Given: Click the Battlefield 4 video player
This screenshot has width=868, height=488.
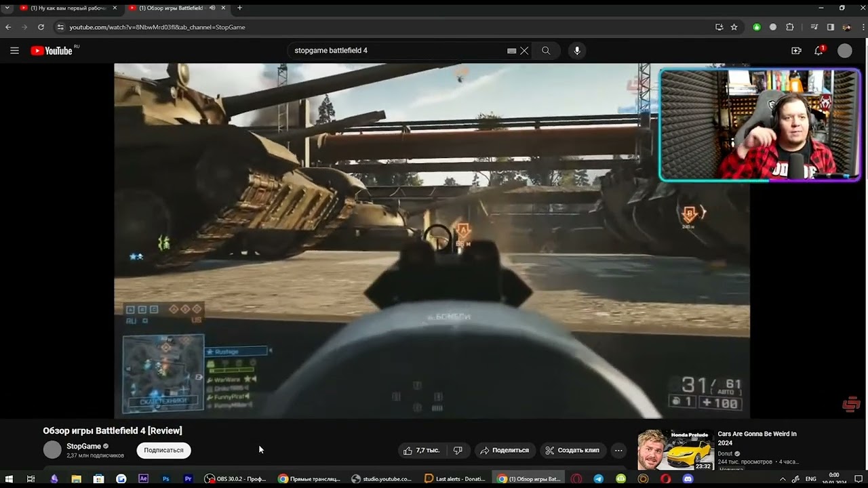Looking at the screenshot, I should [432, 241].
